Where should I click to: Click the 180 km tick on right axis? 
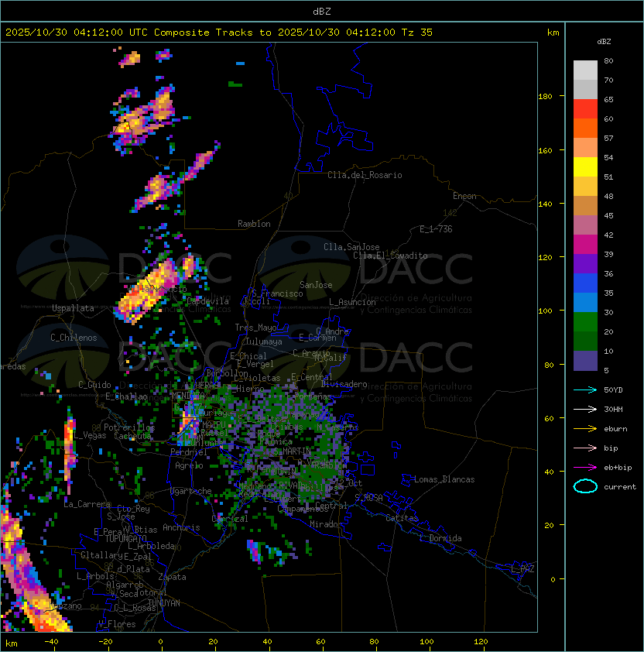[x=545, y=96]
